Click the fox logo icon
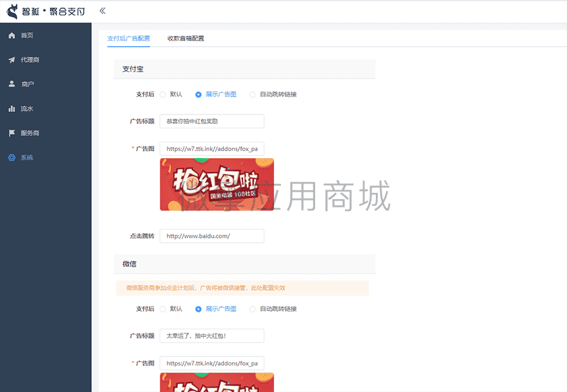Screen dimensions: 567x392 tap(12, 11)
